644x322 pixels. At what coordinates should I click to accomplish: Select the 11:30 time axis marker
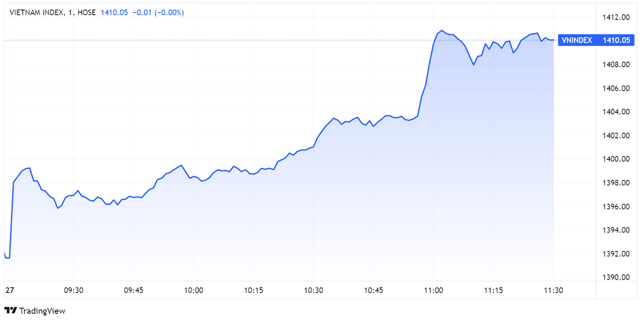(553, 290)
